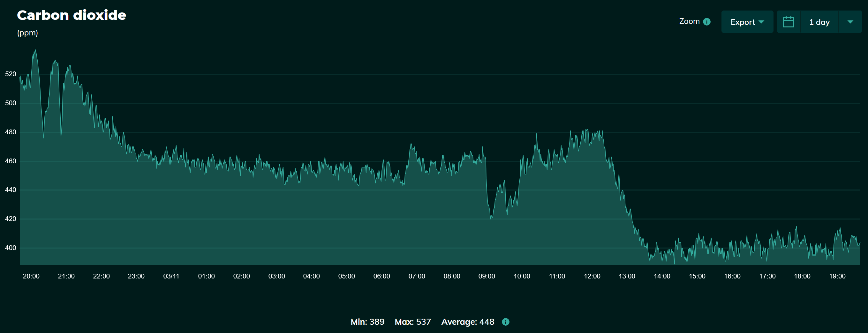Expand the time range arrow right of 1 day
Screen dimensions: 868x333
[850, 22]
